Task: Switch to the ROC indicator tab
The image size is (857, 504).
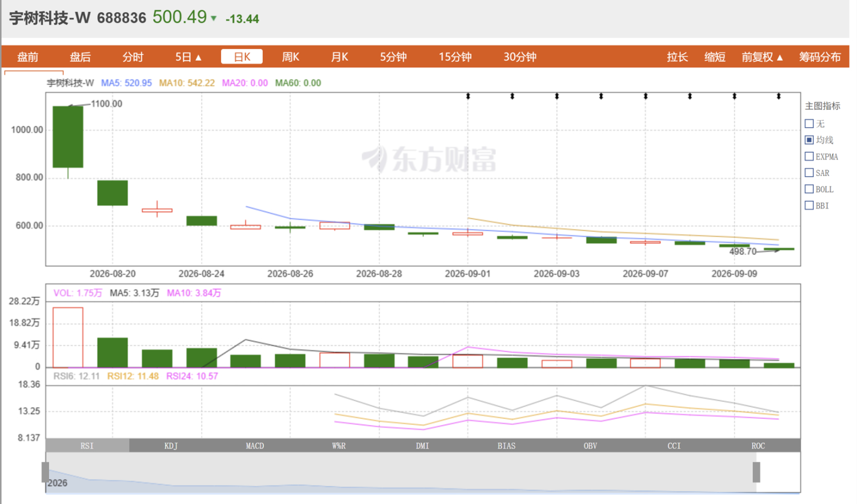Action: [x=758, y=446]
